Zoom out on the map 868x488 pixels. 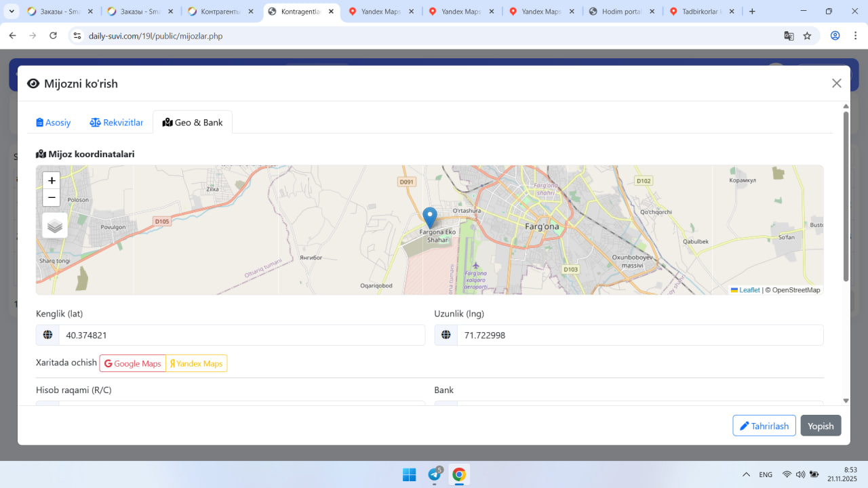coord(52,198)
